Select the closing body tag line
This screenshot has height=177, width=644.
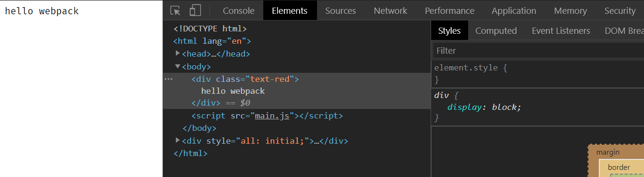pyautogui.click(x=200, y=128)
